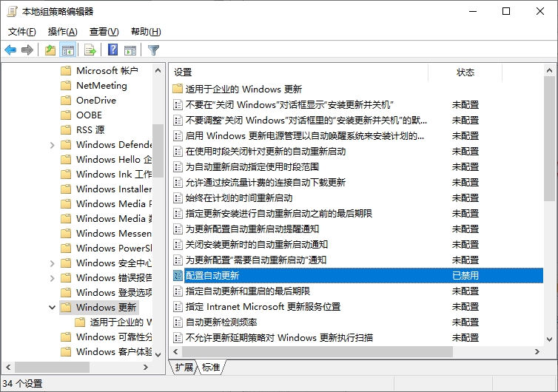Click the Filter funnel icon in the toolbar

tap(153, 50)
